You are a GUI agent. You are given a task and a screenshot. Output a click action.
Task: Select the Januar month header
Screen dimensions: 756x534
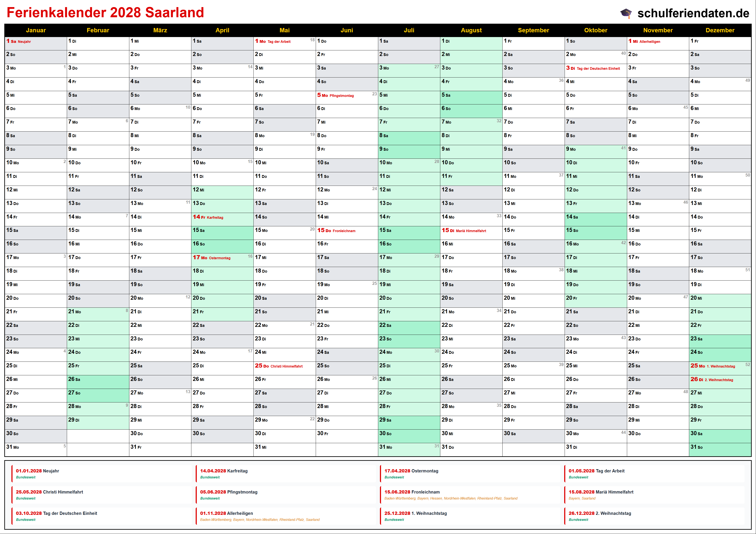[36, 30]
